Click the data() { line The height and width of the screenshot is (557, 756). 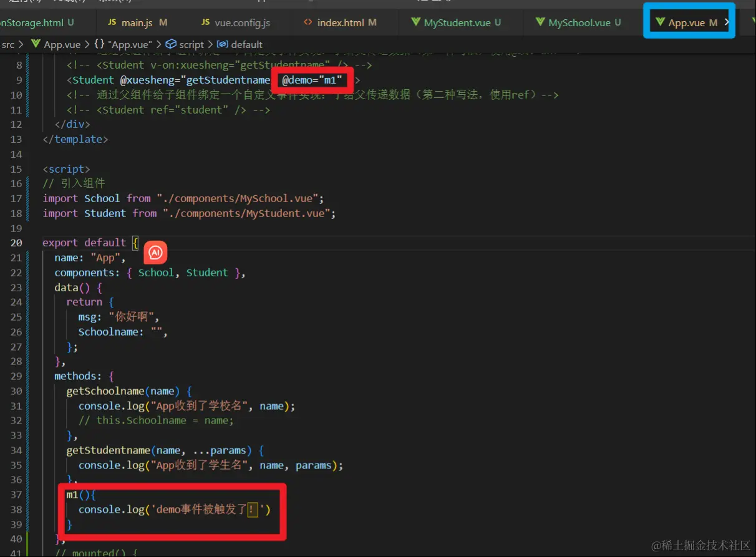click(x=79, y=288)
